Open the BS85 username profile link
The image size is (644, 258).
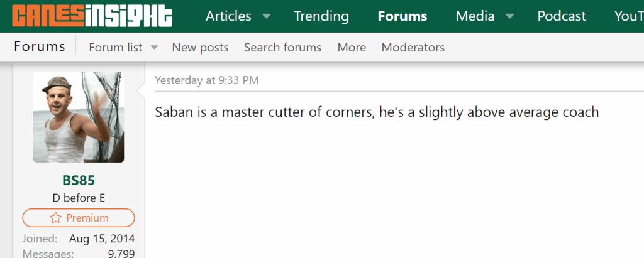click(79, 181)
